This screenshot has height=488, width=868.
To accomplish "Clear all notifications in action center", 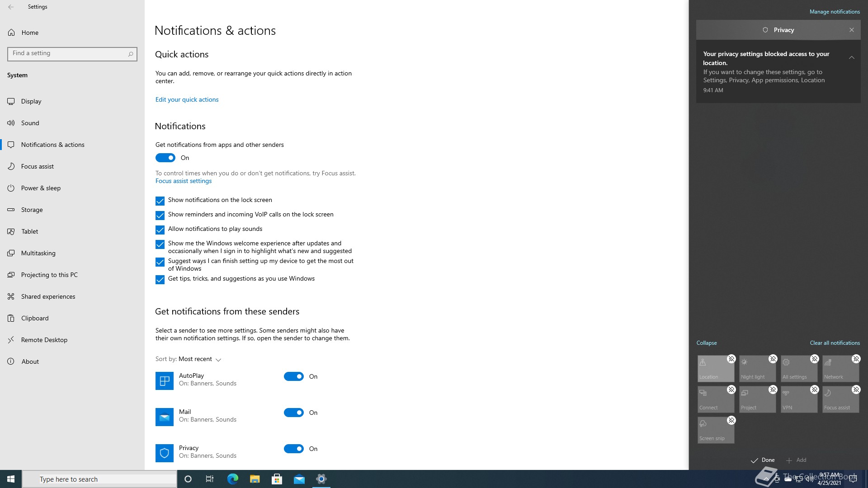I will [x=835, y=343].
